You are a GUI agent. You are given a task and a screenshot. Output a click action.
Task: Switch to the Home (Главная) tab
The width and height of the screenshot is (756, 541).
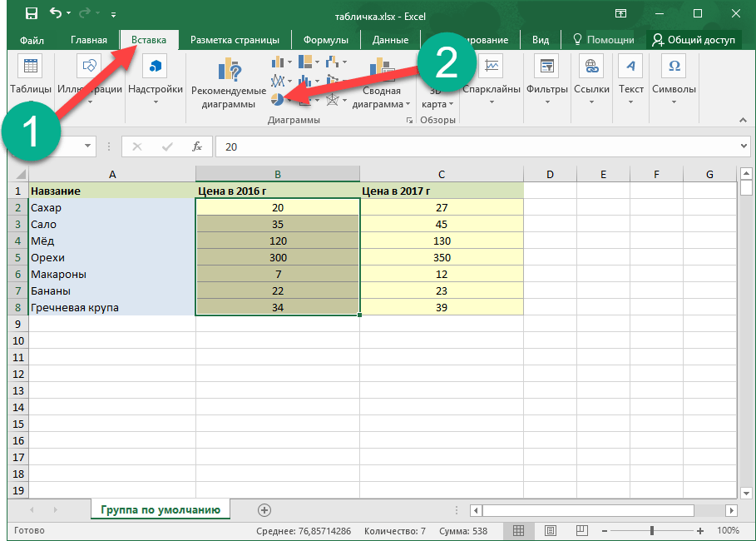[x=89, y=40]
